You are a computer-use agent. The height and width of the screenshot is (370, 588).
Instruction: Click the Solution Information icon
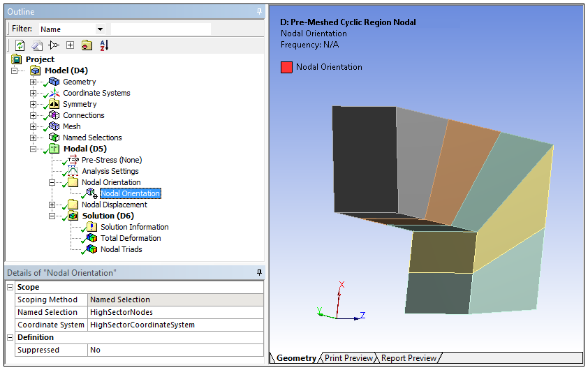click(91, 227)
